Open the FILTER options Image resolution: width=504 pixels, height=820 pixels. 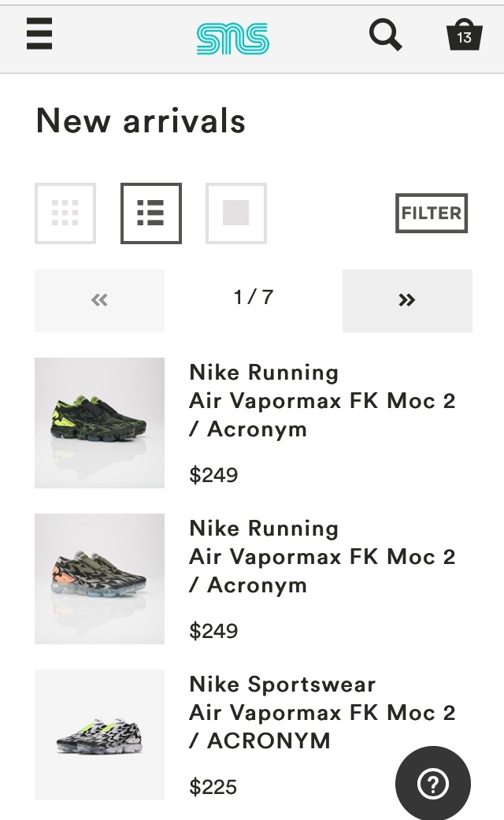tap(432, 213)
